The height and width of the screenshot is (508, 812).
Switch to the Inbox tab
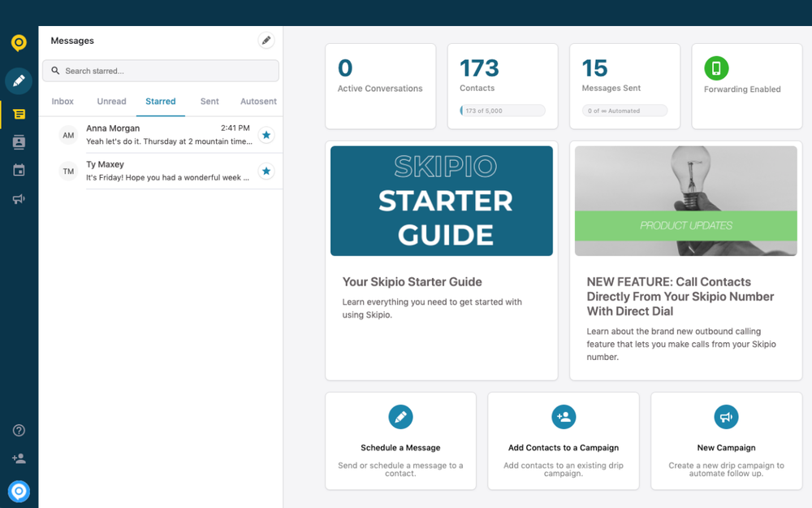[x=63, y=101]
